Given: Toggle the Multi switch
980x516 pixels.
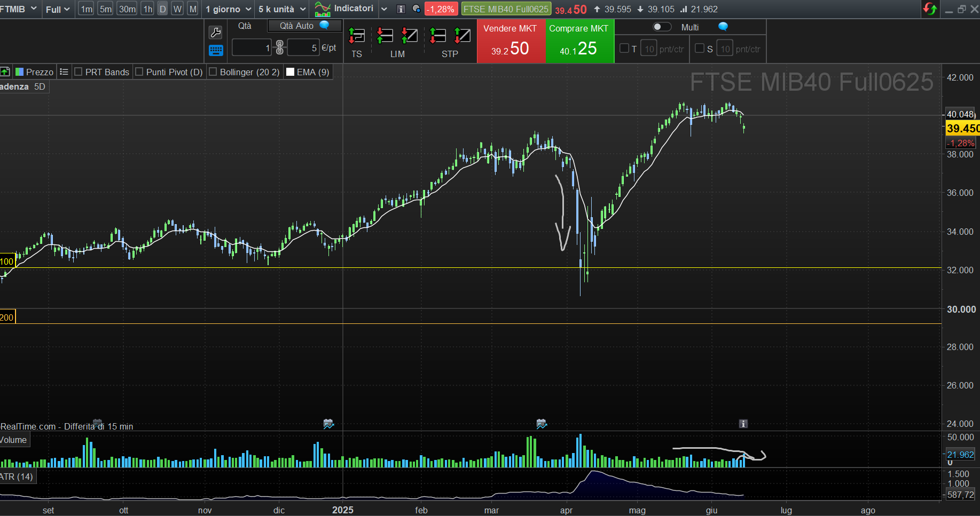Looking at the screenshot, I should (x=662, y=27).
